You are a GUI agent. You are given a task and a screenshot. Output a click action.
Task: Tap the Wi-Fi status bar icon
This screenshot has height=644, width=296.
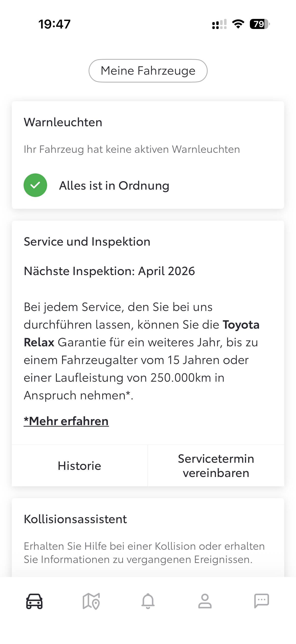coord(238,24)
